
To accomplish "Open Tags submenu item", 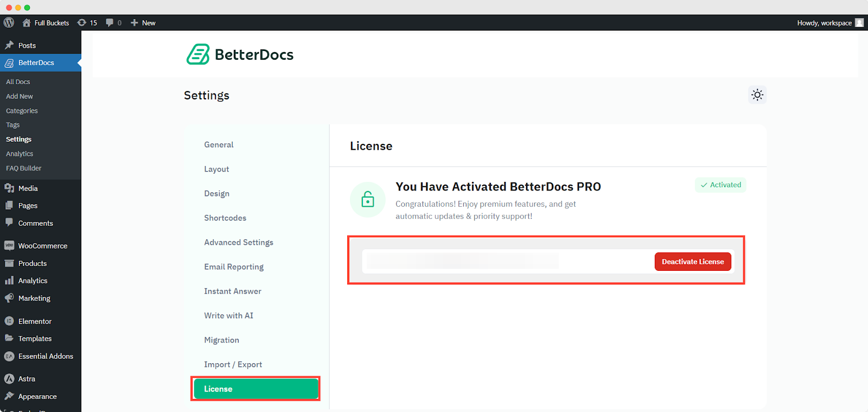I will click(12, 125).
